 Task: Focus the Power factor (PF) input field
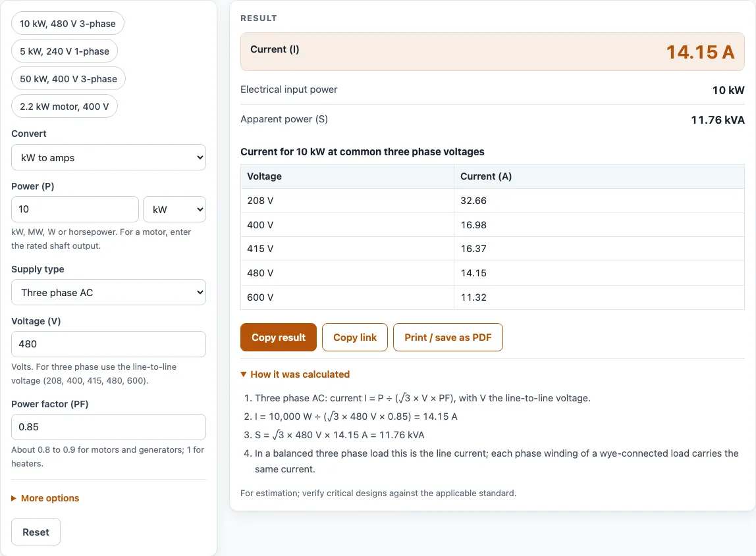(x=109, y=427)
